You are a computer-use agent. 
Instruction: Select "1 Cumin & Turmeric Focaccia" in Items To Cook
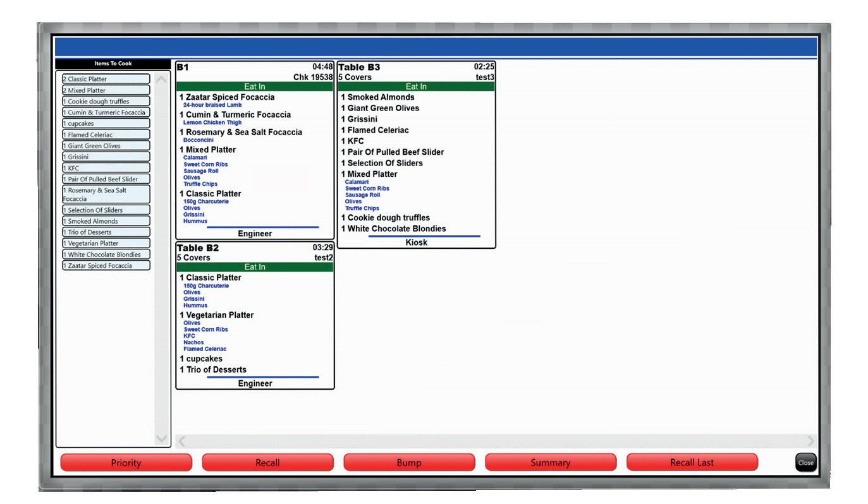pos(106,112)
